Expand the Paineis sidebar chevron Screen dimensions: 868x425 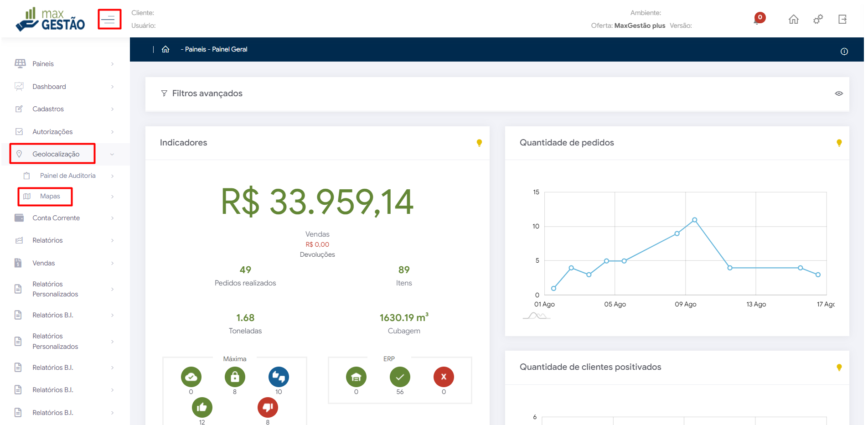[112, 64]
